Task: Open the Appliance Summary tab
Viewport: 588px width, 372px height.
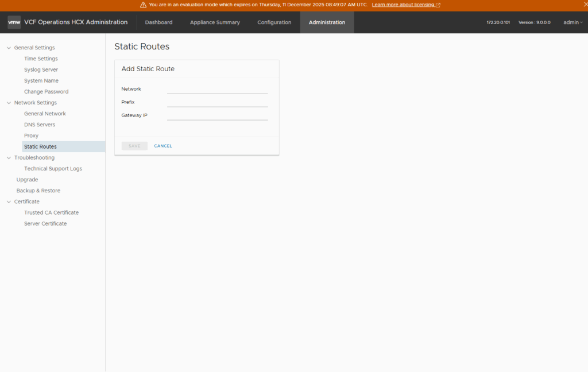Action: [215, 22]
